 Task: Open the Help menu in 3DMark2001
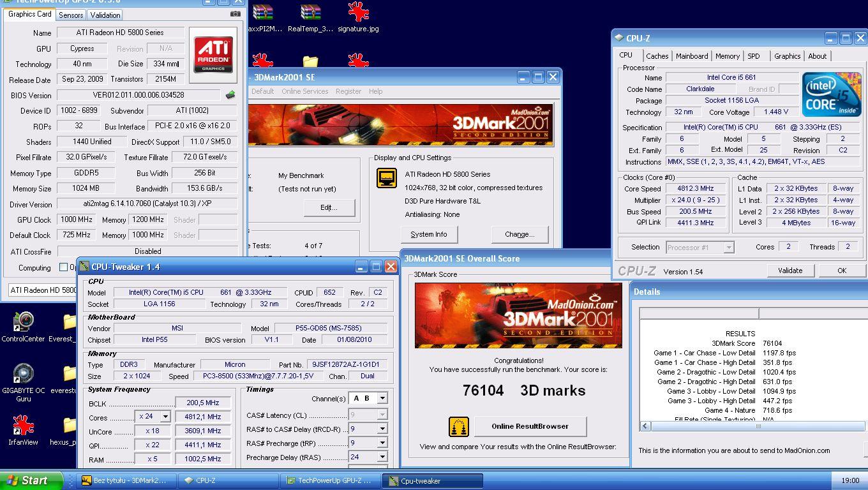tap(376, 91)
